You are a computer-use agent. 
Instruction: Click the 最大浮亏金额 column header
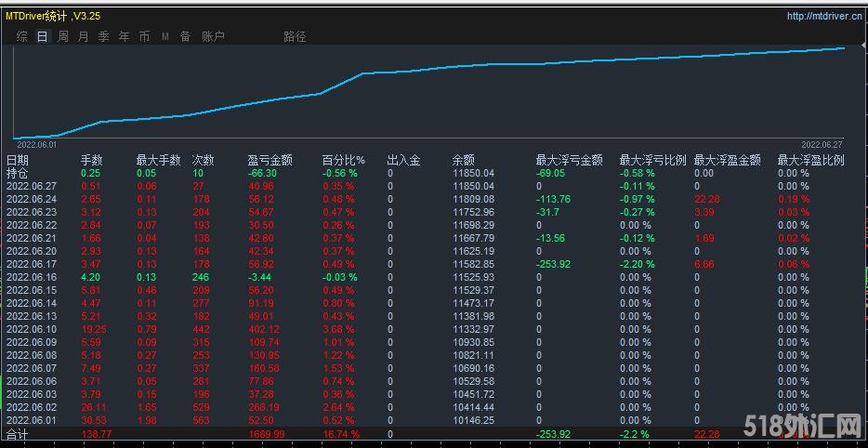pyautogui.click(x=569, y=160)
